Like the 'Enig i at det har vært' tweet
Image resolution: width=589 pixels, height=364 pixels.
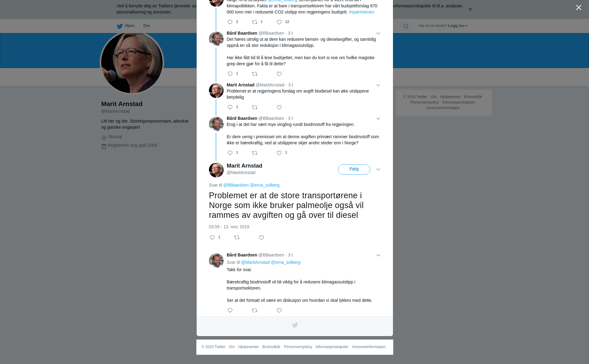(279, 153)
